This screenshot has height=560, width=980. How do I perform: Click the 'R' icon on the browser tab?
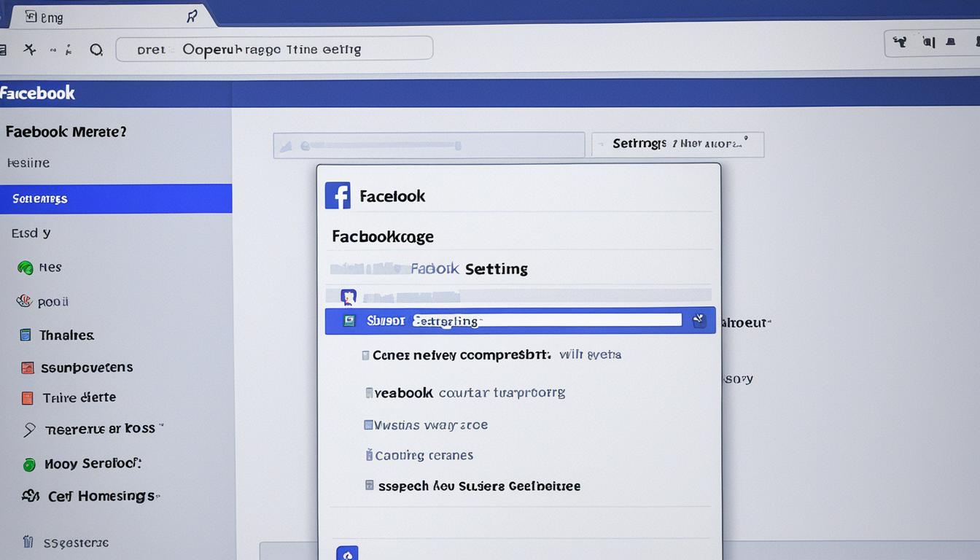(192, 16)
